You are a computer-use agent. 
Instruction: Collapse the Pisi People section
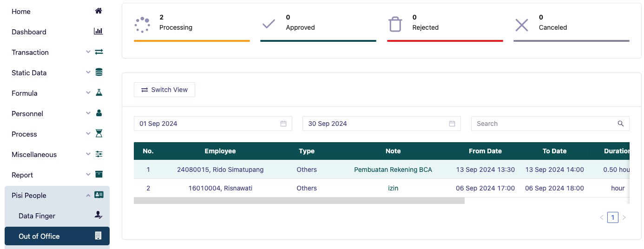click(x=88, y=196)
